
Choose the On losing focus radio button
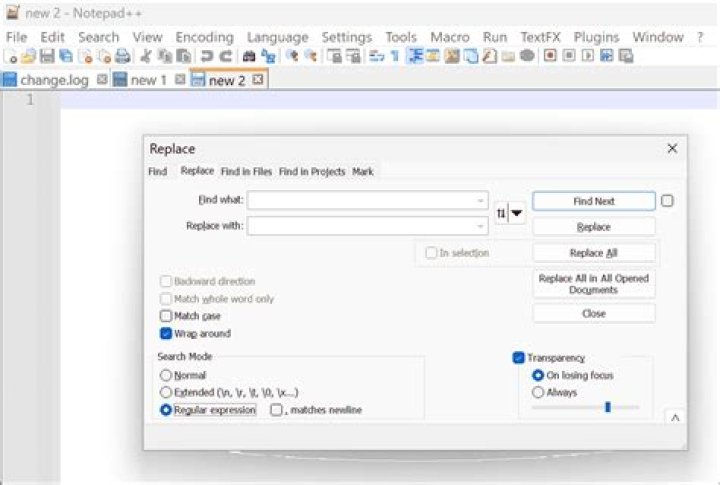coord(538,375)
